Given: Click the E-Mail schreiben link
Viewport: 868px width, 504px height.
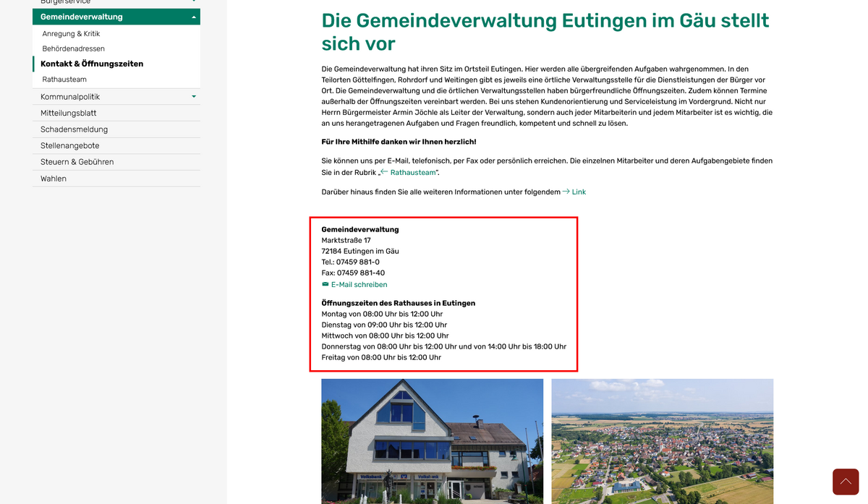Looking at the screenshot, I should [359, 285].
